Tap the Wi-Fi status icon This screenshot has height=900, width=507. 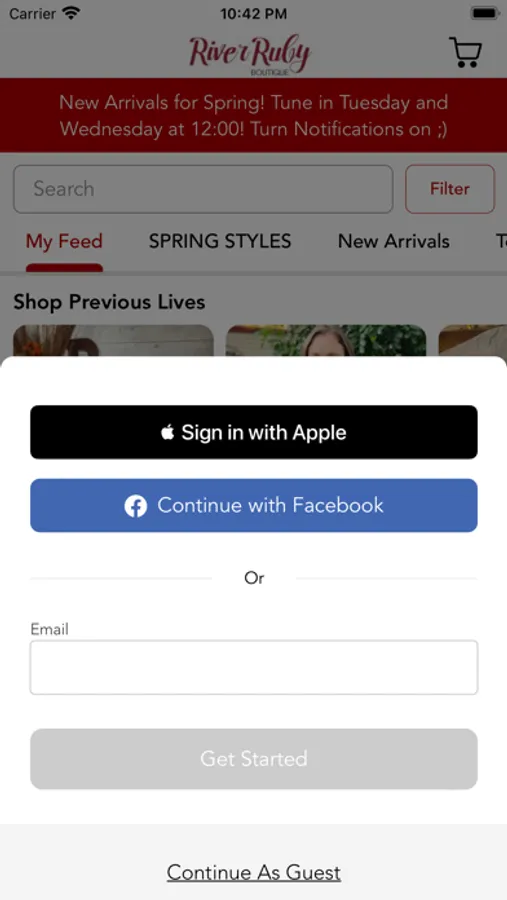point(71,13)
